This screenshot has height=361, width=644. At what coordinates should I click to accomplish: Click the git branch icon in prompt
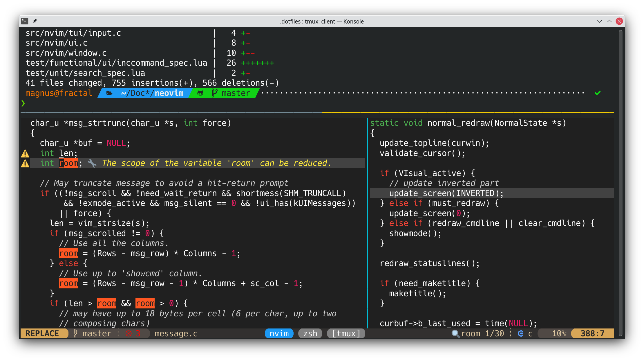[x=214, y=93]
